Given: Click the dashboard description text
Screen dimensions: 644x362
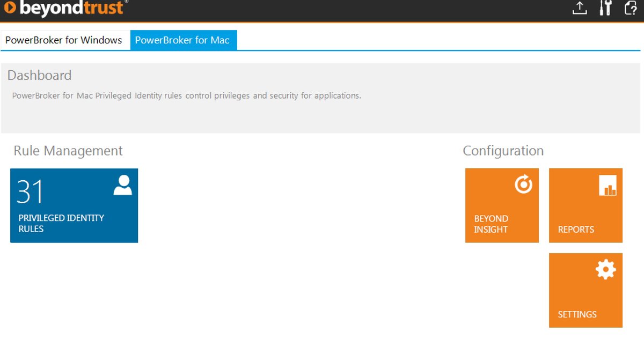Looking at the screenshot, I should [x=186, y=95].
